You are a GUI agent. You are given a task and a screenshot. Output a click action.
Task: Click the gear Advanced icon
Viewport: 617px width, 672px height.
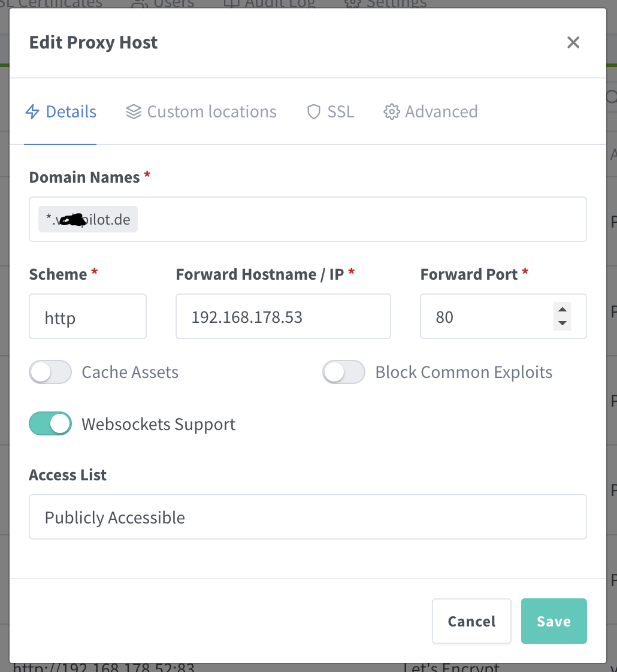coord(392,112)
